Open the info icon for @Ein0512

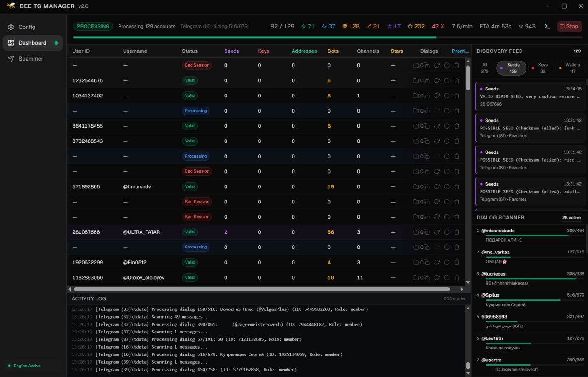coord(447,262)
